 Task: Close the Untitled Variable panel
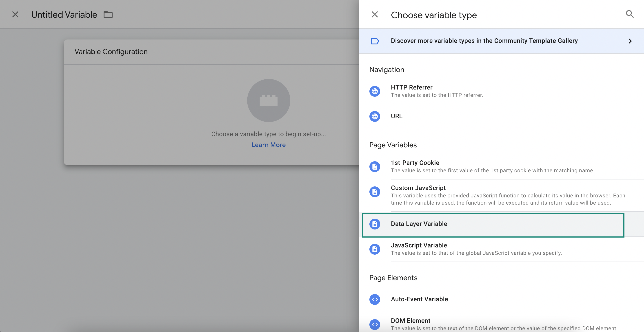pyautogui.click(x=15, y=14)
